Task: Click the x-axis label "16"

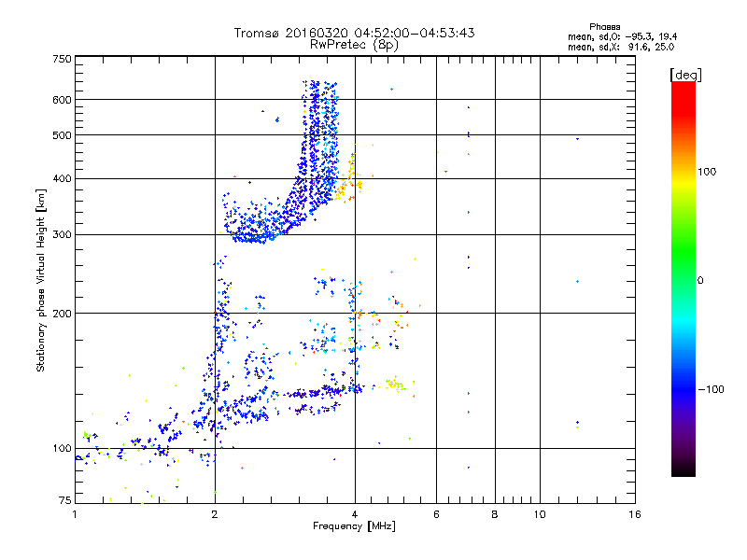Action: 635,514
